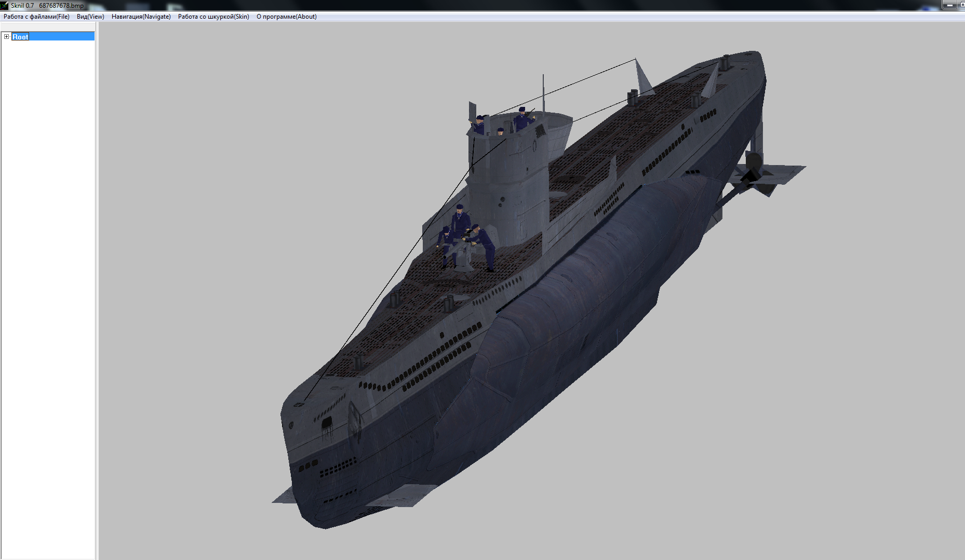Open the Работа с файлами (File) menu
Viewport: 965px width, 560px height.
point(36,17)
